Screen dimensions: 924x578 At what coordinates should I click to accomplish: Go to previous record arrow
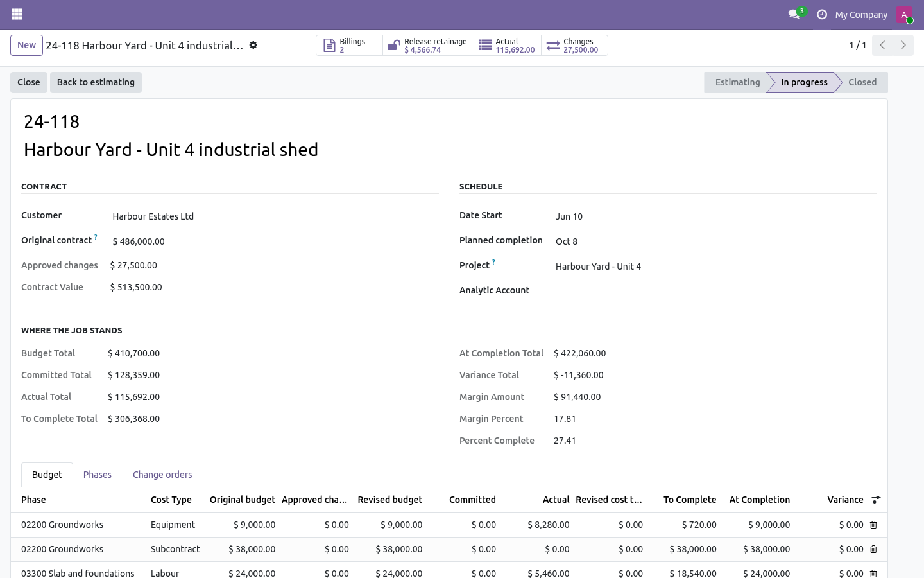coord(882,45)
